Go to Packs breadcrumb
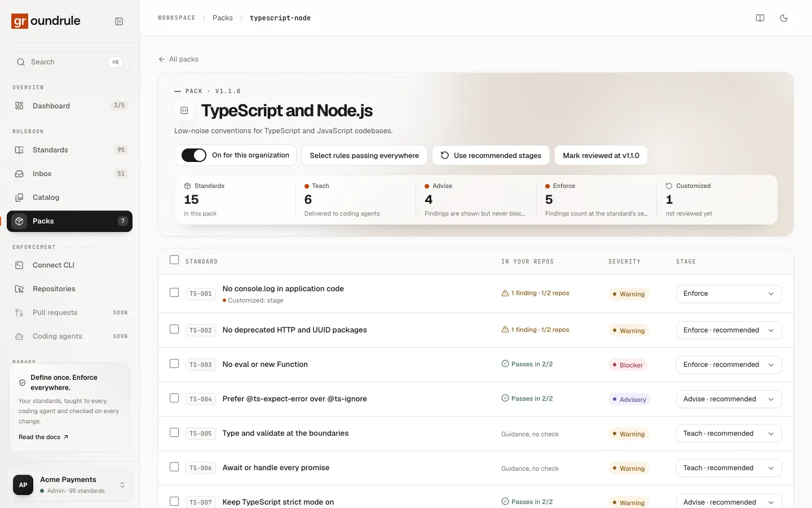The height and width of the screenshot is (508, 812). pyautogui.click(x=223, y=18)
